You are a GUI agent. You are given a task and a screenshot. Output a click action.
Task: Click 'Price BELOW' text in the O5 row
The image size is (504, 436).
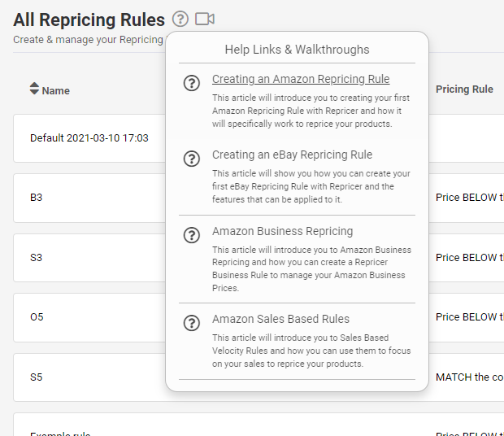466,317
